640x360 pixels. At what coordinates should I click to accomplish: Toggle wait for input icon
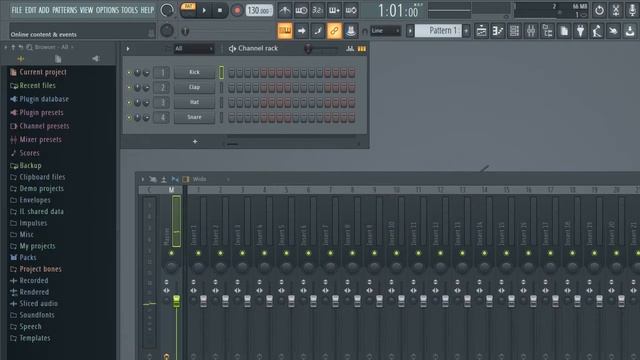point(301,11)
